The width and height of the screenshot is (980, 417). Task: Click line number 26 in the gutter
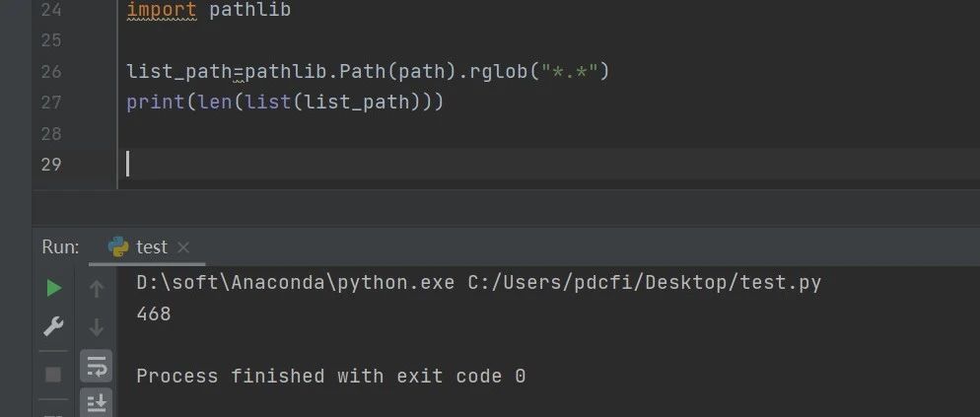(x=51, y=71)
